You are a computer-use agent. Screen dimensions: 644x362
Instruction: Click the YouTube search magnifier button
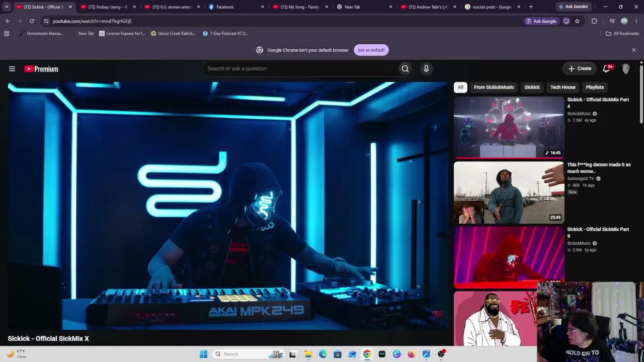405,69
